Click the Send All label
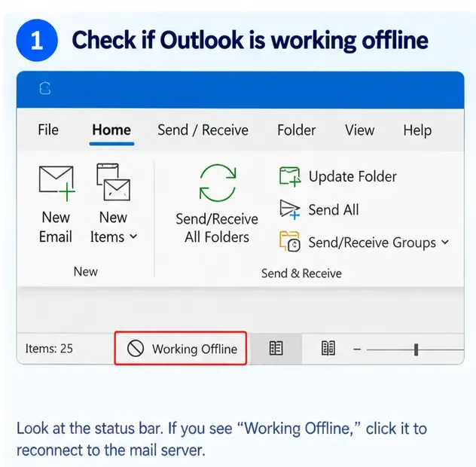The width and height of the screenshot is (476, 467). click(334, 209)
